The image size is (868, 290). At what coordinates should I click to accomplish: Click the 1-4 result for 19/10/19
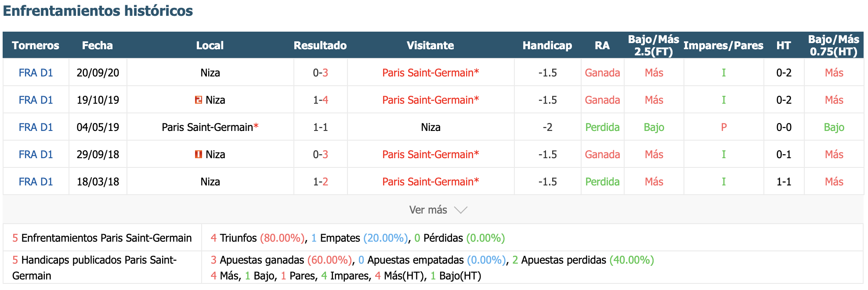(320, 100)
